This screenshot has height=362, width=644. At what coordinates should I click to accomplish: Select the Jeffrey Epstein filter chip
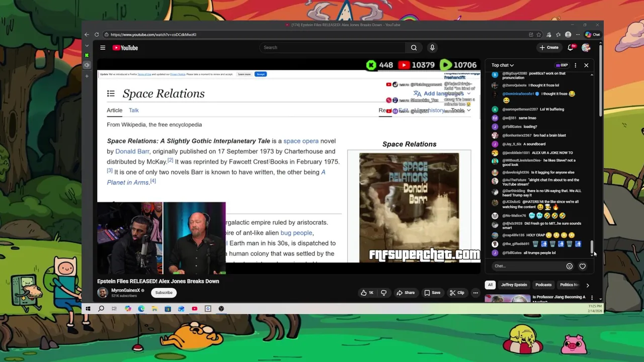click(x=514, y=285)
